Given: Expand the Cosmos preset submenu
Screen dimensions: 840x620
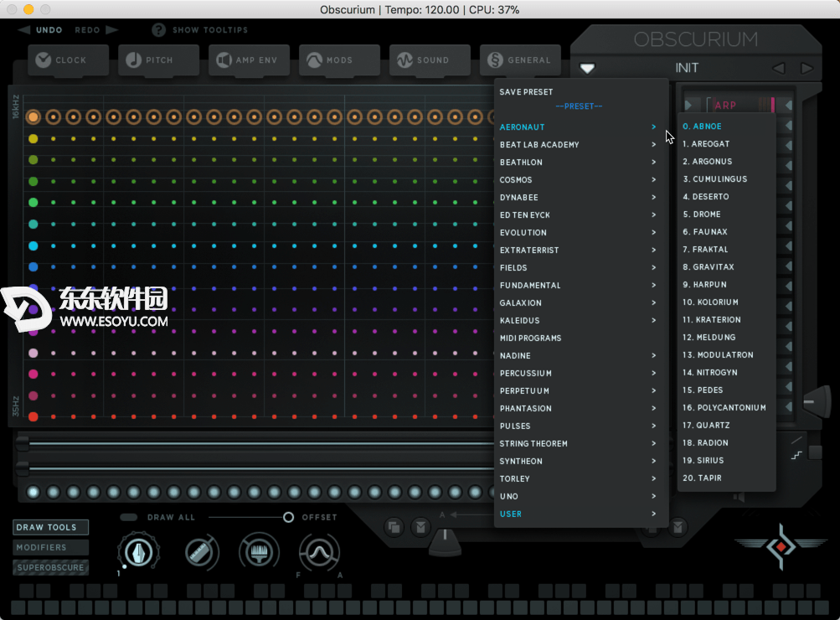Looking at the screenshot, I should (x=580, y=180).
